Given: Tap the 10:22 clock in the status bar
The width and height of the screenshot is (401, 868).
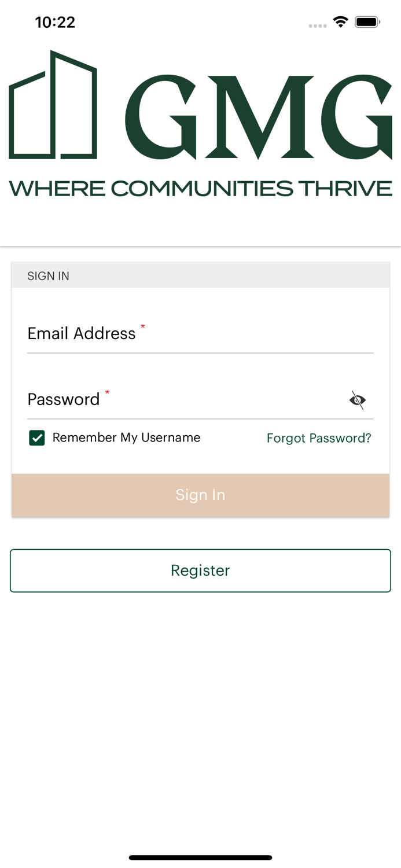Looking at the screenshot, I should coord(55,23).
